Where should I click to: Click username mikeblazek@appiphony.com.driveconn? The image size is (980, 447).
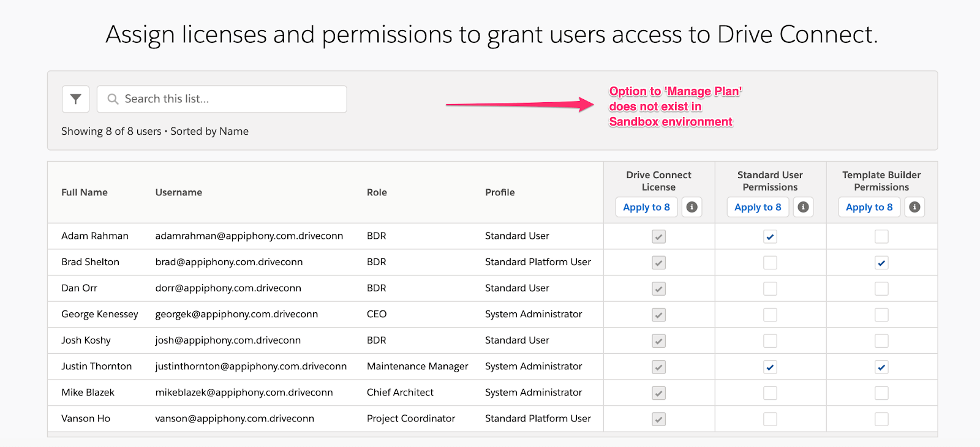(x=244, y=393)
